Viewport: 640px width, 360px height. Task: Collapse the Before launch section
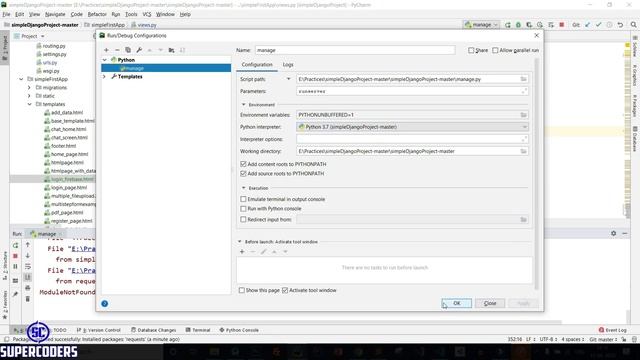(x=240, y=242)
